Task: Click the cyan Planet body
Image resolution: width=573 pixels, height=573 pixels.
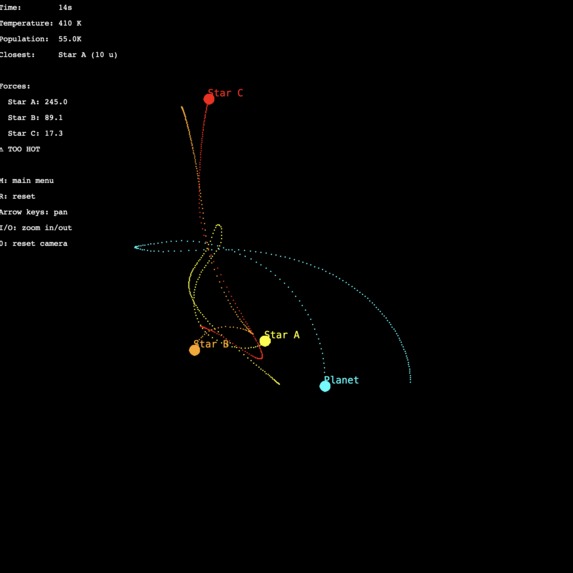Action: click(325, 386)
